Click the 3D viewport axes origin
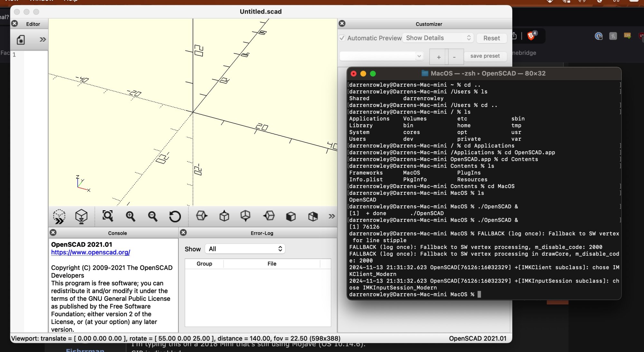Image resolution: width=644 pixels, height=352 pixels. pos(193,112)
